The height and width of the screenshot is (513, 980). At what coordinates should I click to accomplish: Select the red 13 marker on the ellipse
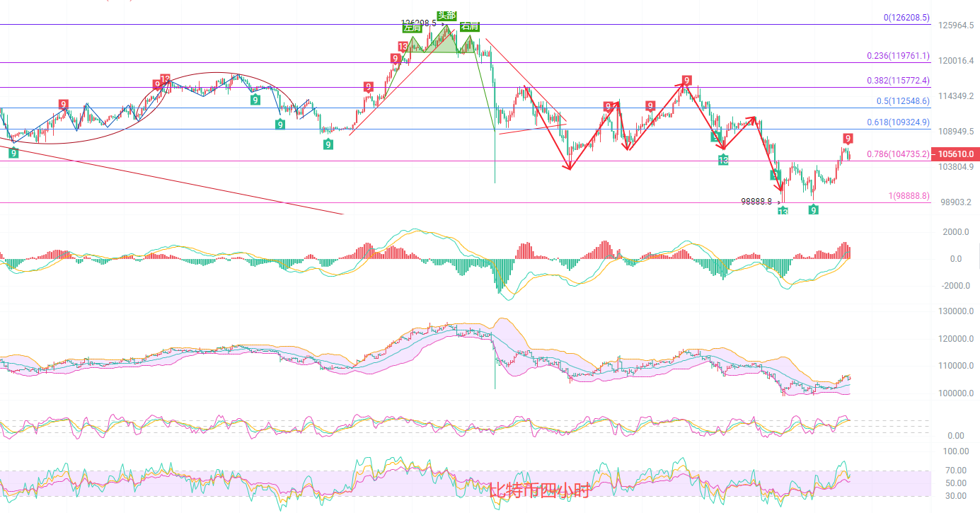165,79
